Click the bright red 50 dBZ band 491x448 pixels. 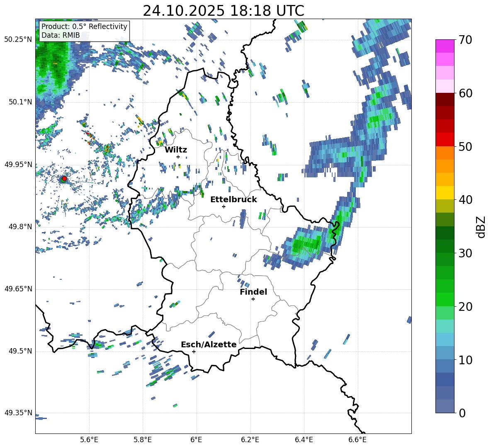coord(445,140)
